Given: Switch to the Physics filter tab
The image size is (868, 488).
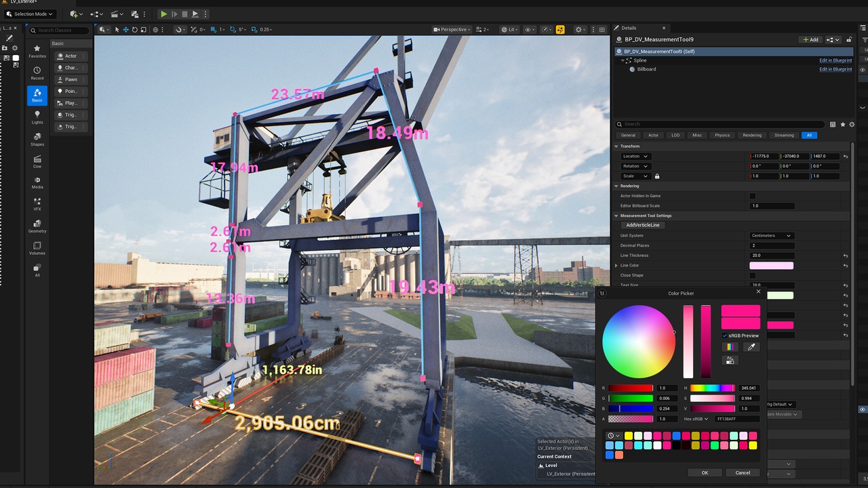Looking at the screenshot, I should point(722,135).
